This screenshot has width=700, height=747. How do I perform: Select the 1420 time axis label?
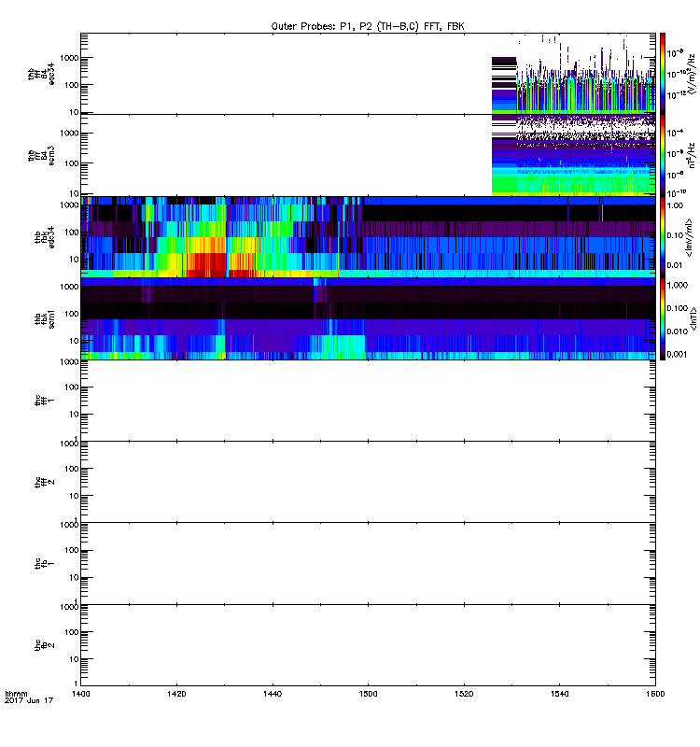pyautogui.click(x=176, y=694)
